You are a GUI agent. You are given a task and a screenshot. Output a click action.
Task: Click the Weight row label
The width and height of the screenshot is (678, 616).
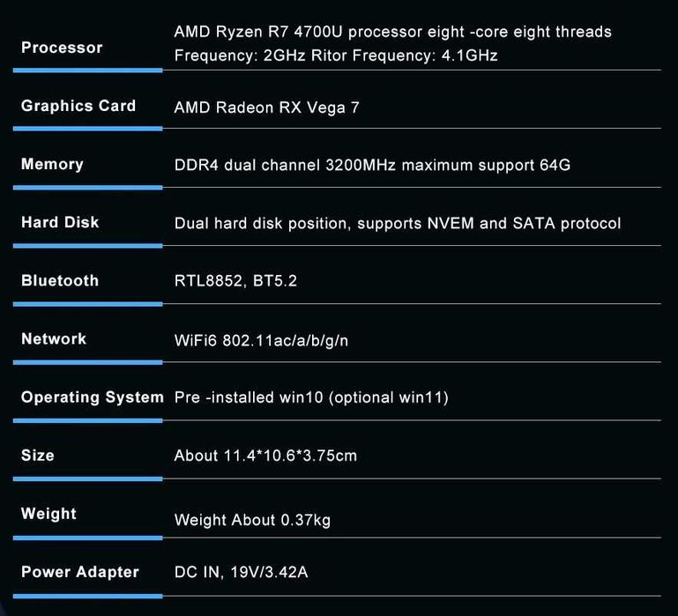pyautogui.click(x=48, y=514)
